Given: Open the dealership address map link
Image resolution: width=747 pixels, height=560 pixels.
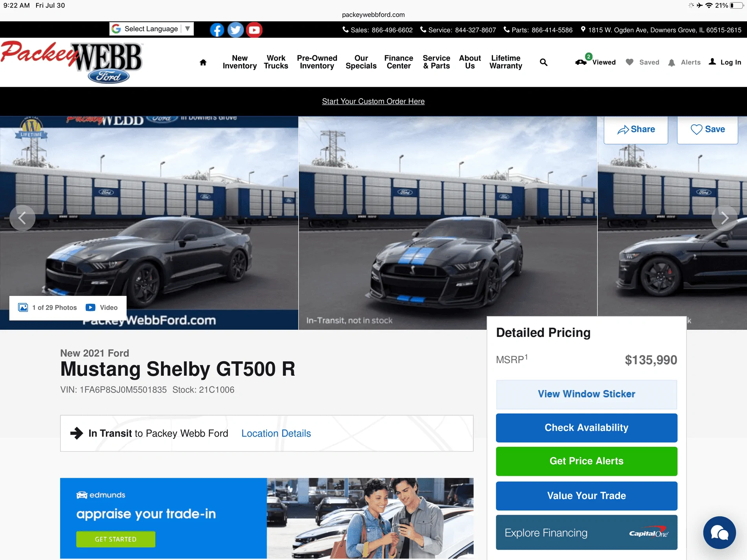Looking at the screenshot, I should (x=661, y=30).
